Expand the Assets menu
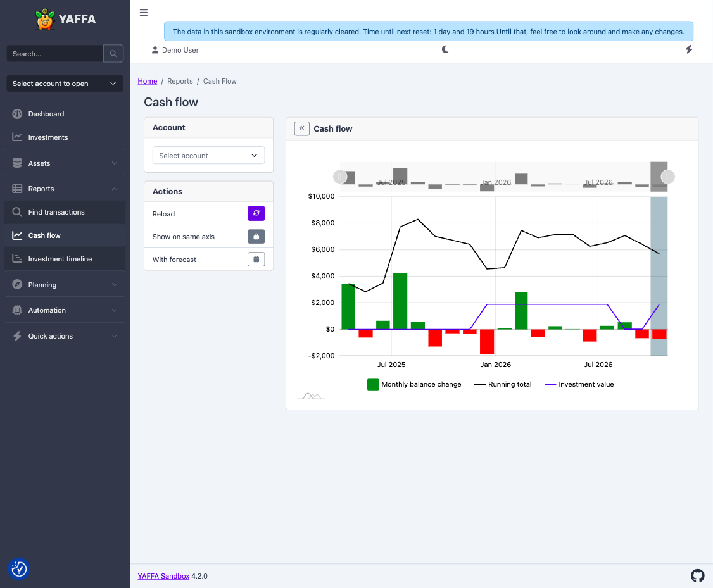The image size is (713, 588). [65, 163]
